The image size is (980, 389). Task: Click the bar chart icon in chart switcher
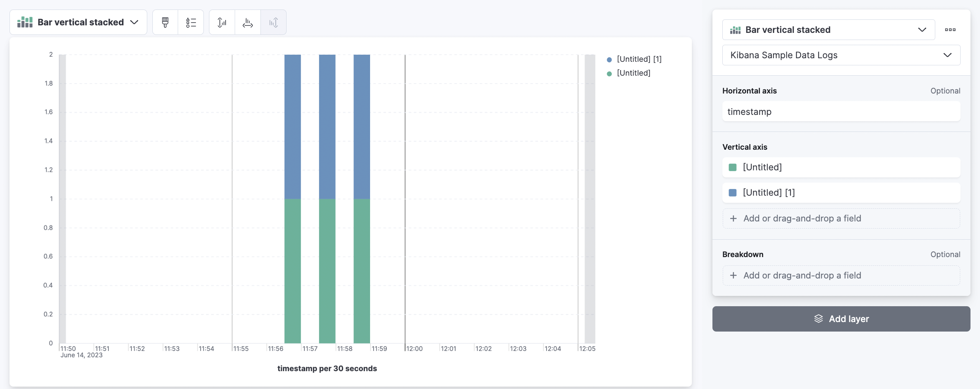tap(25, 22)
